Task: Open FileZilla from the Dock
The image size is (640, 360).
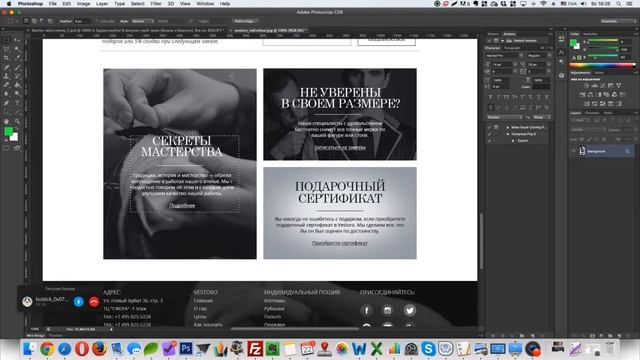Action: point(255,349)
